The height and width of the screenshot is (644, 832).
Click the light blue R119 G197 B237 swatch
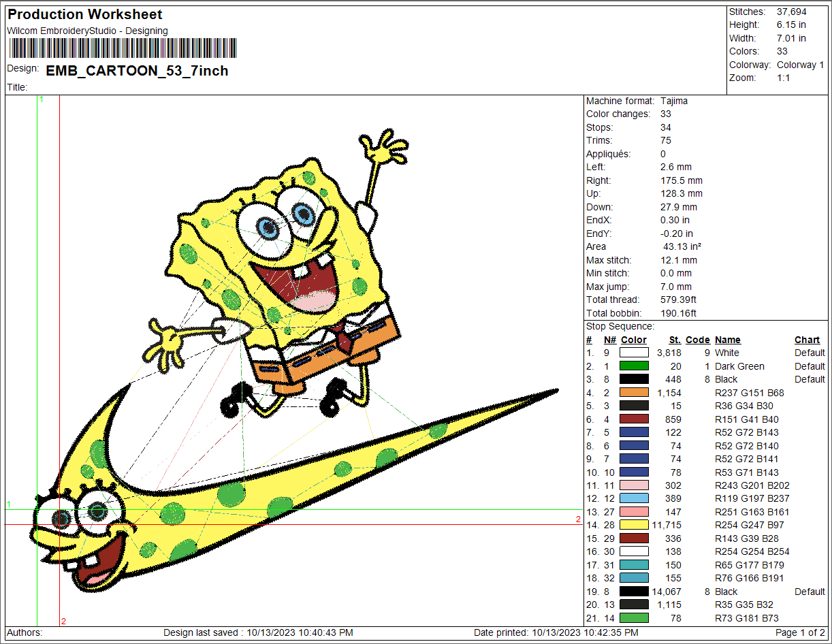(633, 498)
